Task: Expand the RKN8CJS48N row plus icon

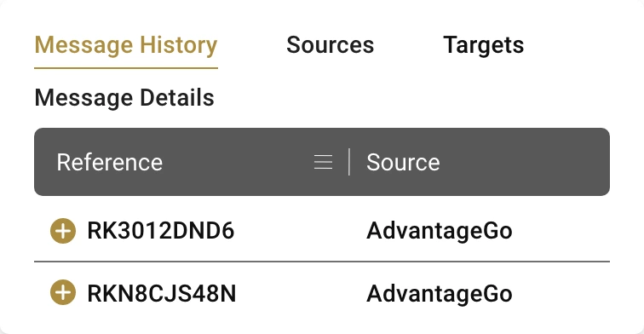Action: (63, 292)
